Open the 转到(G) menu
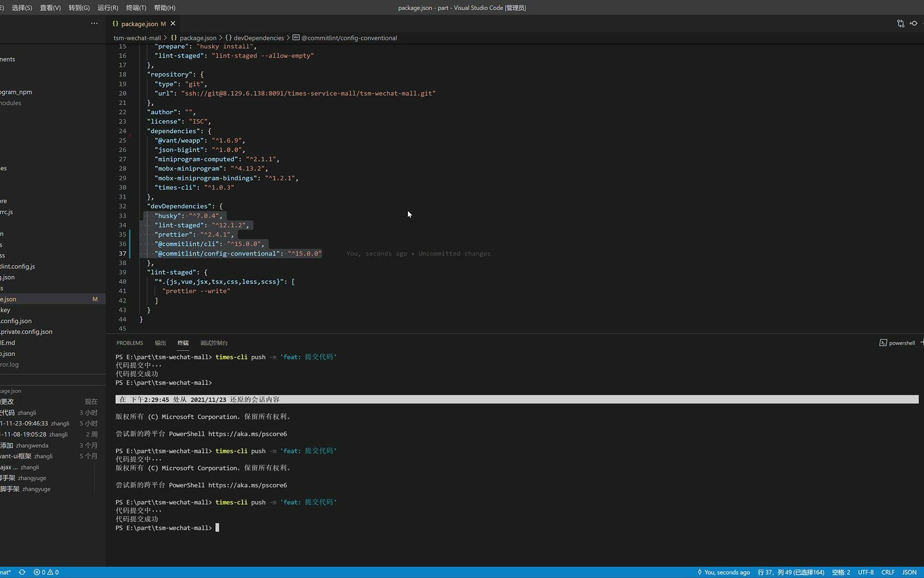Viewport: 924px width, 578px height. click(x=79, y=8)
